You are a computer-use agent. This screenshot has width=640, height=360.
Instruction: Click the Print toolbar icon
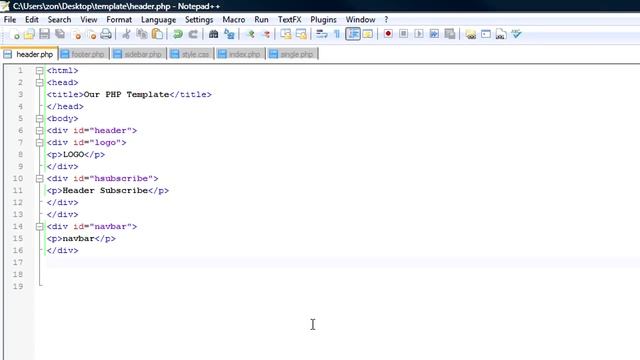(106, 34)
